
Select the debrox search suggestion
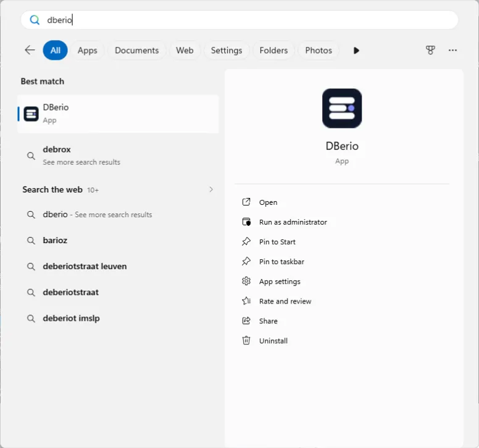coord(119,156)
